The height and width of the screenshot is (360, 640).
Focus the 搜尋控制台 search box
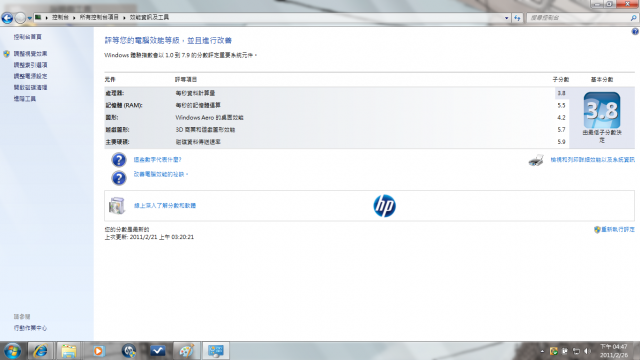578,18
